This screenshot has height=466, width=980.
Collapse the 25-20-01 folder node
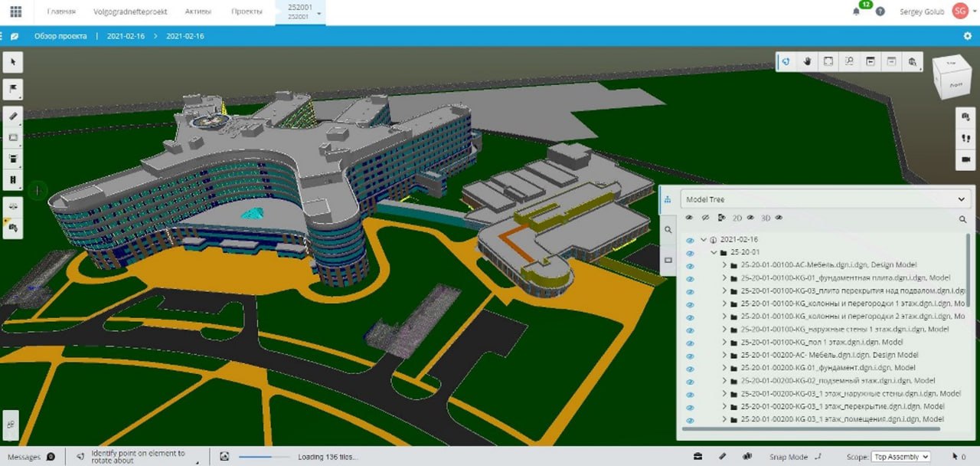[714, 252]
